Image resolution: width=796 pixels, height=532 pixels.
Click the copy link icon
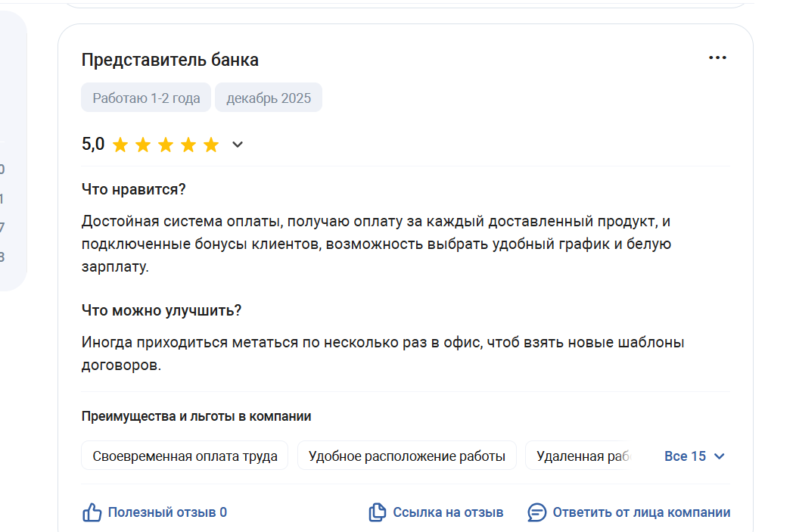click(x=377, y=512)
